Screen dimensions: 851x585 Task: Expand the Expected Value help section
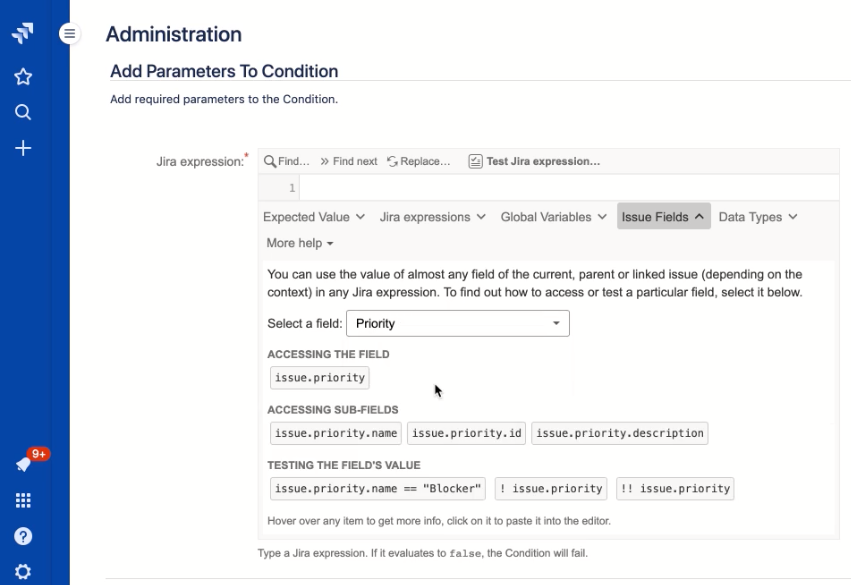coord(314,217)
